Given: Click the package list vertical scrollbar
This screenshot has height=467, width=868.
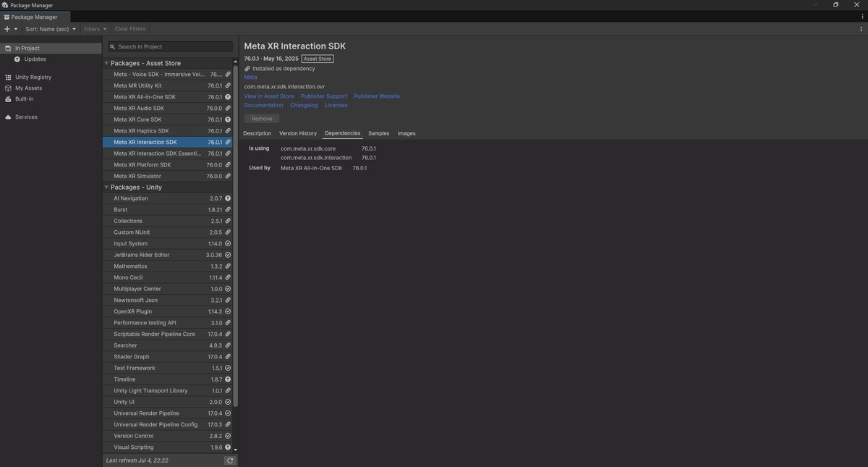Looking at the screenshot, I should click(x=235, y=237).
